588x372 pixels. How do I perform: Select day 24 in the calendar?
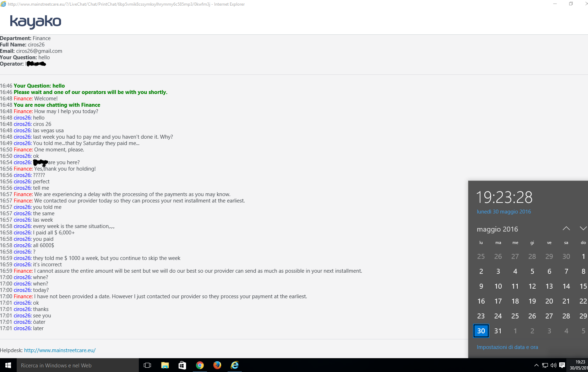[x=498, y=316]
